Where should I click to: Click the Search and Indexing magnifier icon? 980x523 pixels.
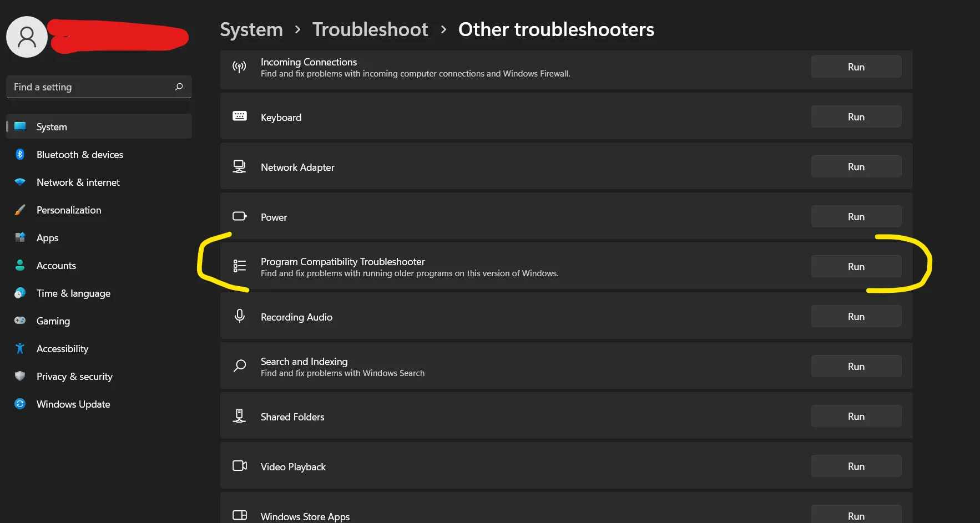[240, 365]
